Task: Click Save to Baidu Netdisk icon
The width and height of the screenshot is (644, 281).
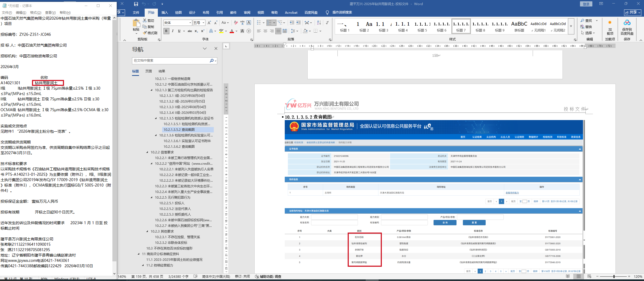Action: 627,27
